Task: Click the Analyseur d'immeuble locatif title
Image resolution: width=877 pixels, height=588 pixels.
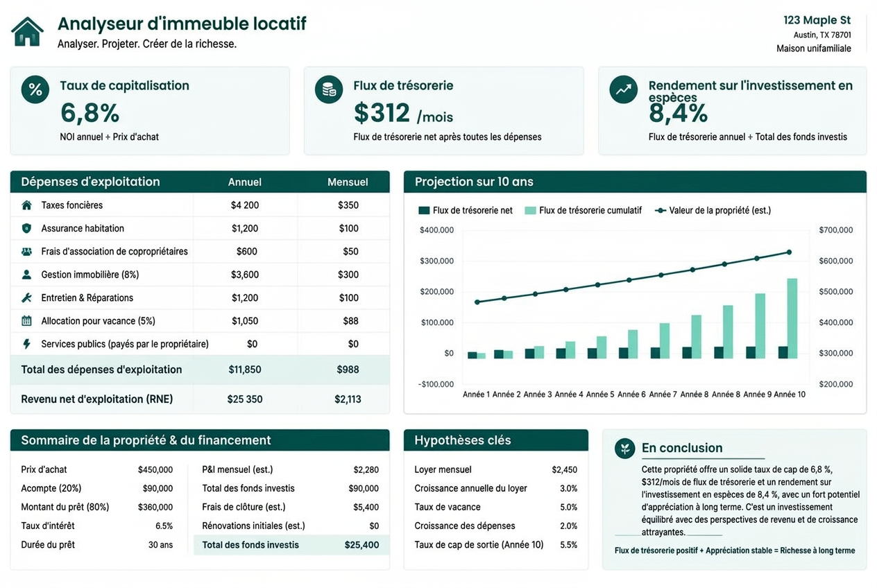Action: [x=182, y=24]
